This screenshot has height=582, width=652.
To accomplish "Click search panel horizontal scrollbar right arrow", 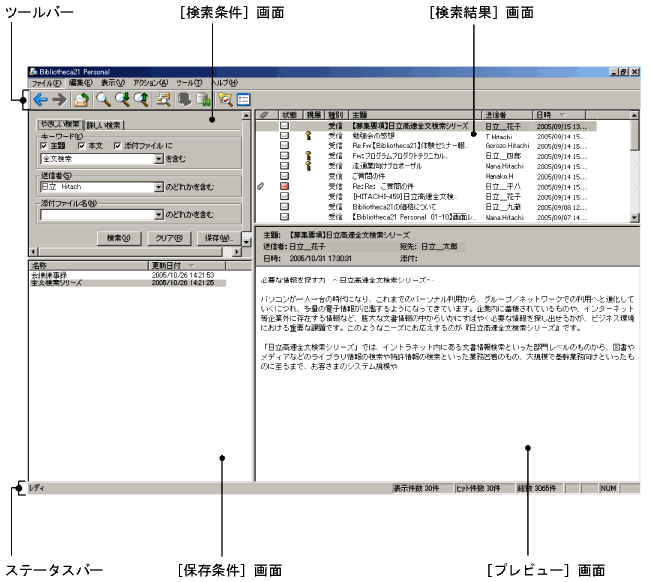I will [237, 252].
